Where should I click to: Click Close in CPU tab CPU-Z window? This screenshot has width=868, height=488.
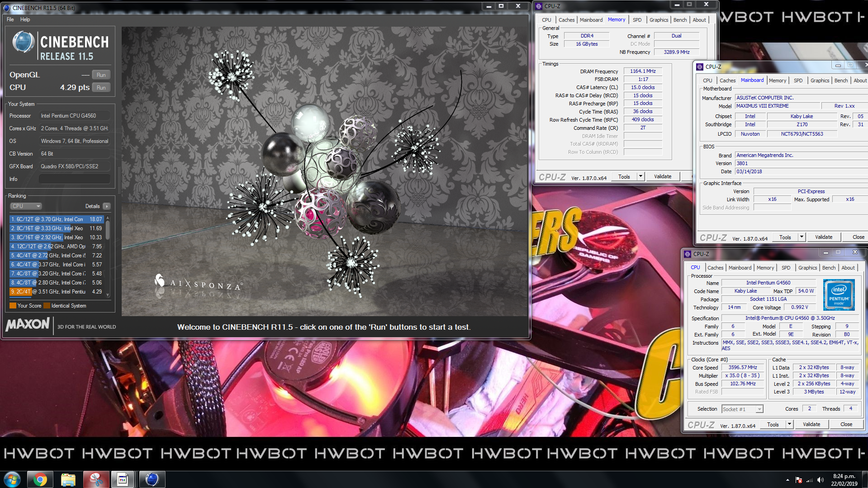(846, 425)
